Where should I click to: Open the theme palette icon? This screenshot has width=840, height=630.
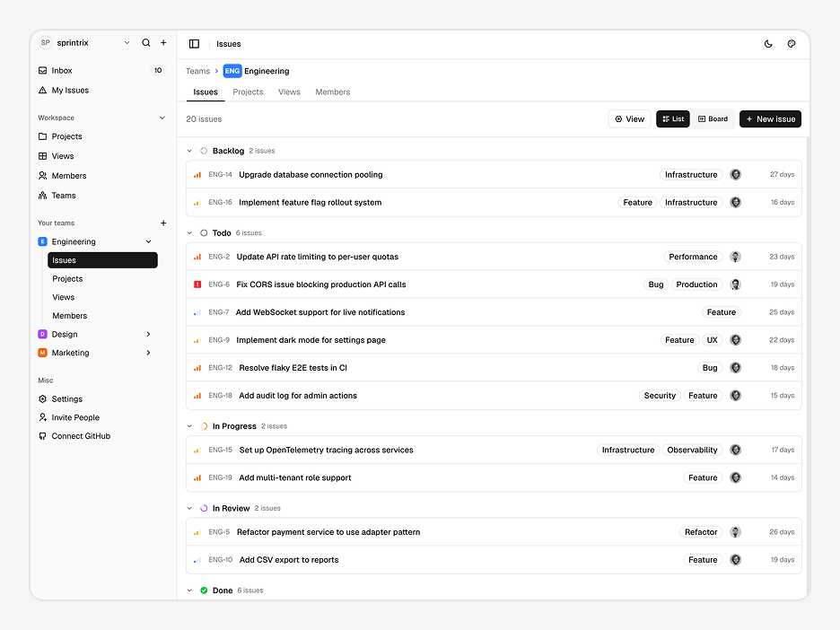[x=792, y=44]
